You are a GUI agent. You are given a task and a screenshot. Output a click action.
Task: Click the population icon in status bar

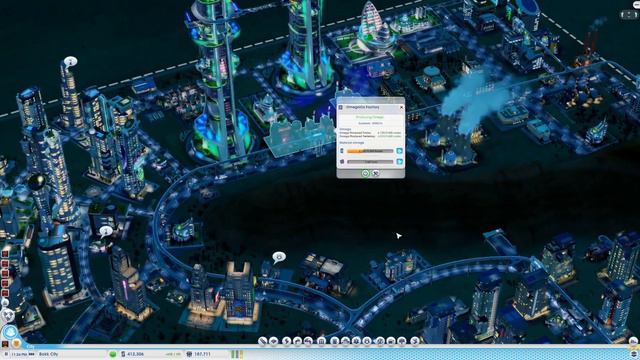(x=188, y=354)
